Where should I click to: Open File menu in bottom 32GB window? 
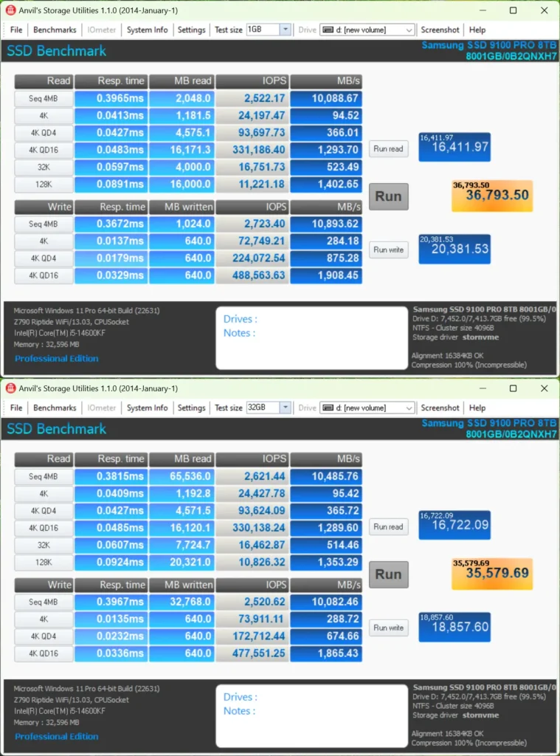click(16, 408)
